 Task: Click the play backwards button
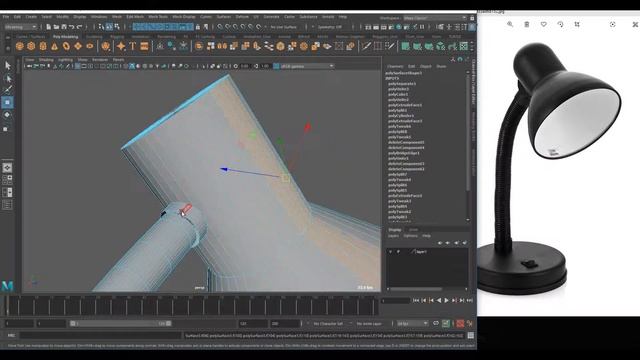click(439, 300)
